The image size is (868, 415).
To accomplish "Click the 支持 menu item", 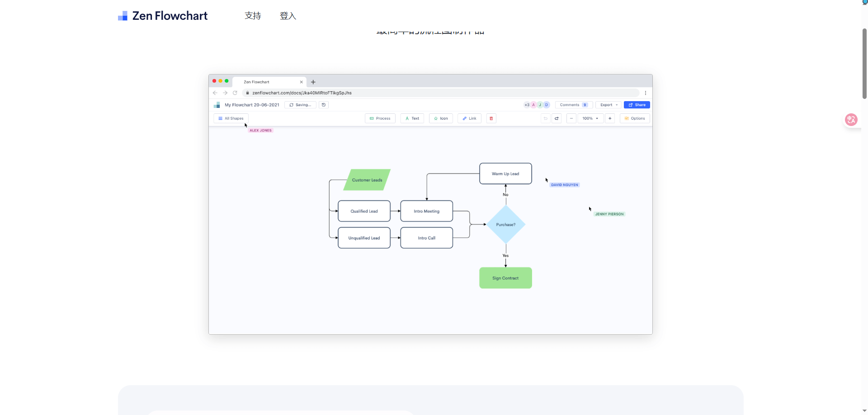I will (x=252, y=16).
